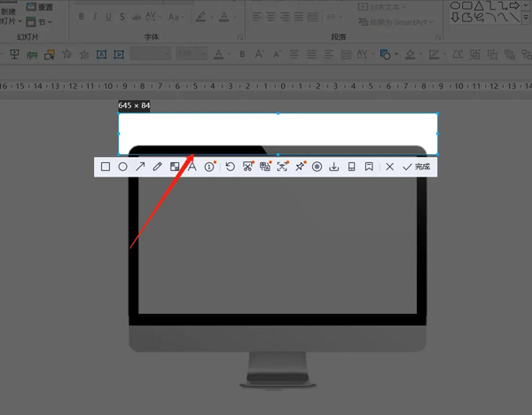The height and width of the screenshot is (415, 532).
Task: Click quick toolbar bold B button
Action: 242,54
